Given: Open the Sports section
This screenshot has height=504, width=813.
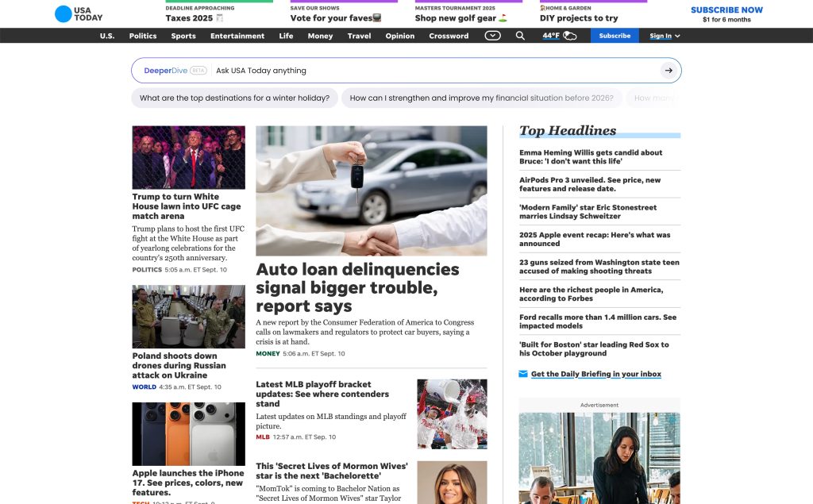Looking at the screenshot, I should 183,36.
